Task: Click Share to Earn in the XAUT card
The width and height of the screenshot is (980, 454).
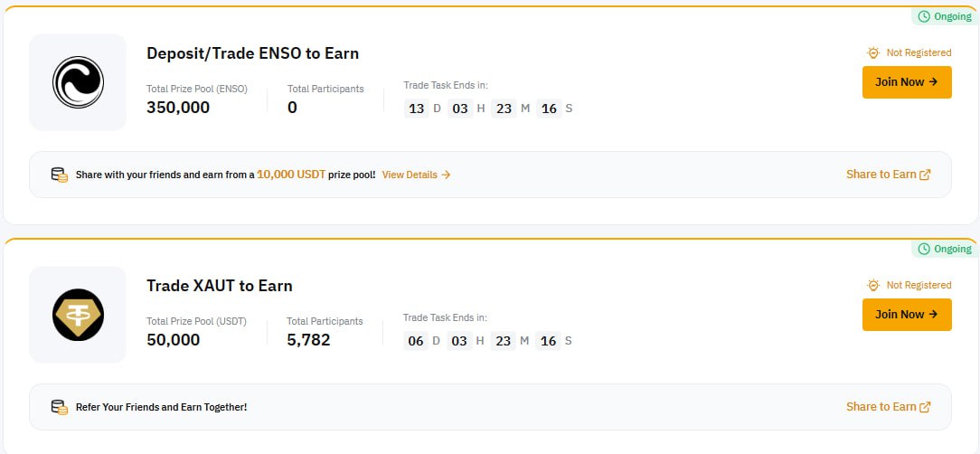Action: click(881, 407)
